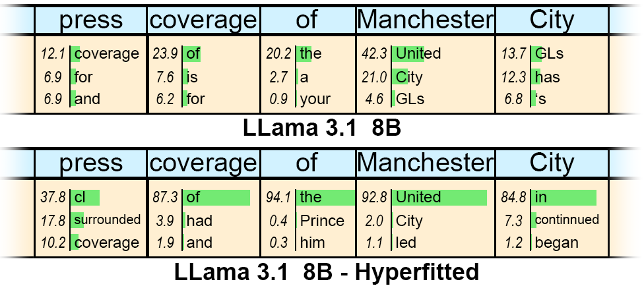This screenshot has width=644, height=288.
Task: Select the misspelled "continnued" prediction
Action: pos(566,219)
